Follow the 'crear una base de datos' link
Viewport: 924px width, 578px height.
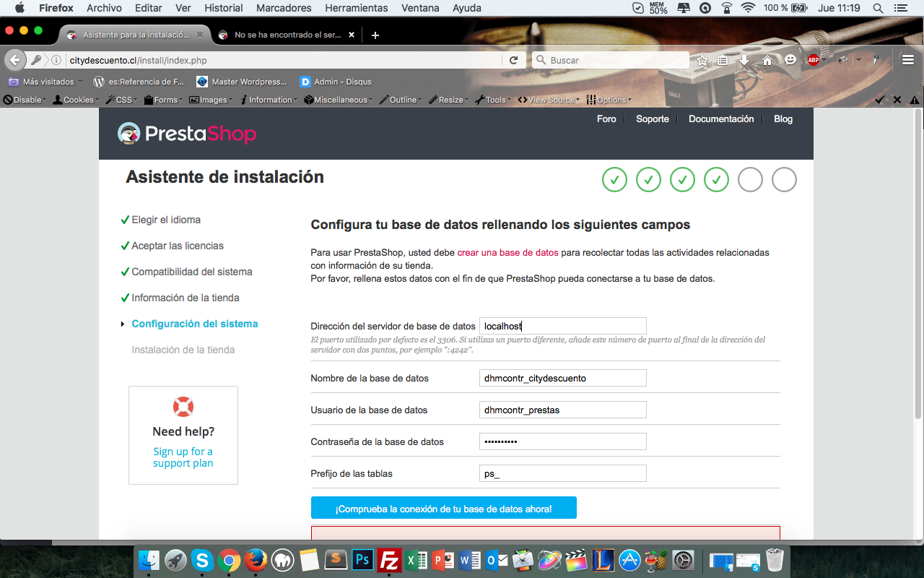[x=508, y=253]
